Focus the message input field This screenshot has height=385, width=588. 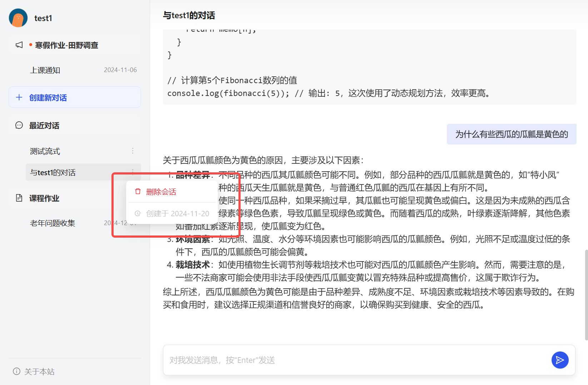pos(357,360)
